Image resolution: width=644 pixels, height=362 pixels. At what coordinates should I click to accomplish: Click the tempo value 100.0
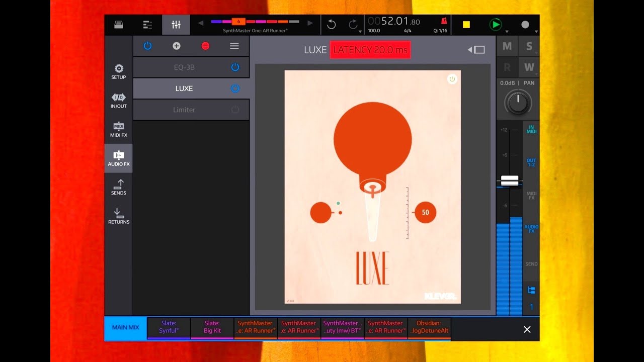(374, 31)
